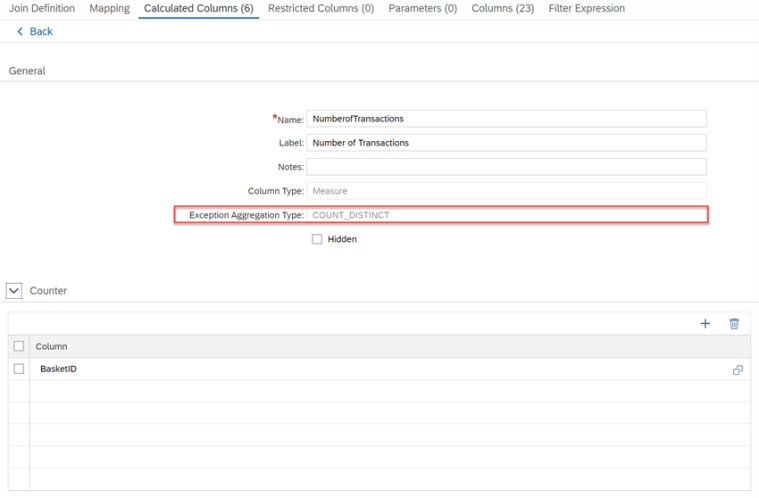Viewport: 759px width, 498px height.
Task: Click the trash icon to delete column
Action: [x=734, y=324]
